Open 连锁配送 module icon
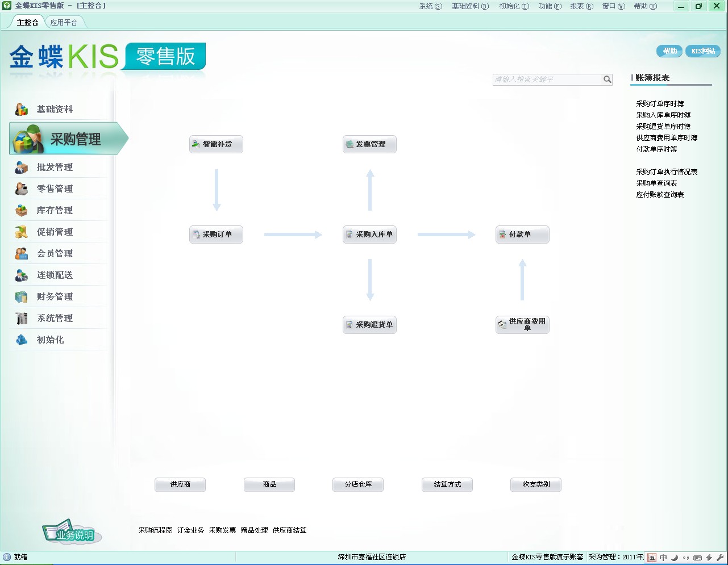The height and width of the screenshot is (565, 728). [x=22, y=275]
